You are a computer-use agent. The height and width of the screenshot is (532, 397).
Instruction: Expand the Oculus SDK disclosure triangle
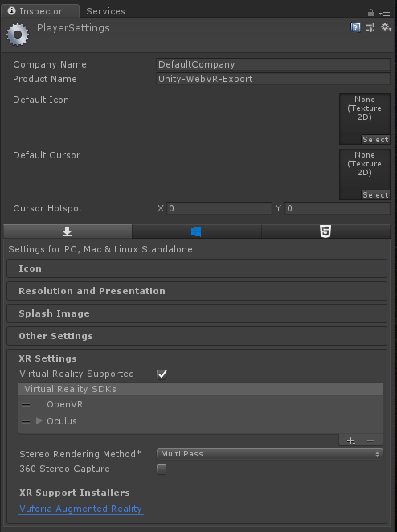(x=39, y=421)
